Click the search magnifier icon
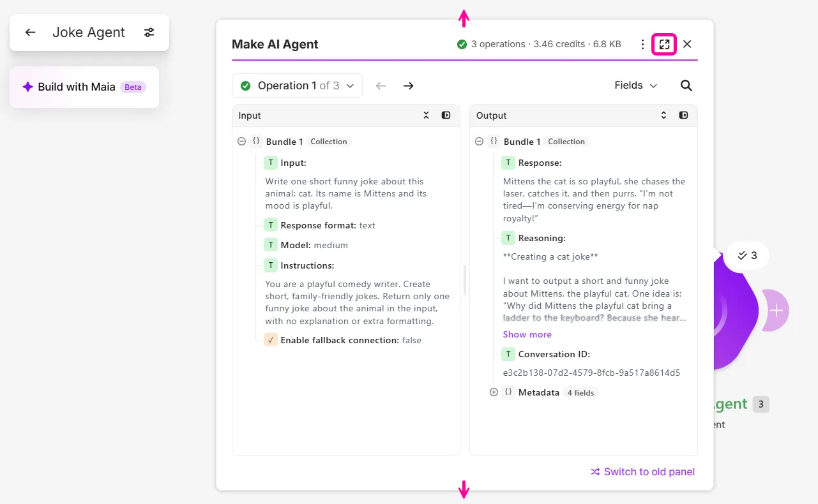Screen dimensions: 818x504 click(686, 85)
